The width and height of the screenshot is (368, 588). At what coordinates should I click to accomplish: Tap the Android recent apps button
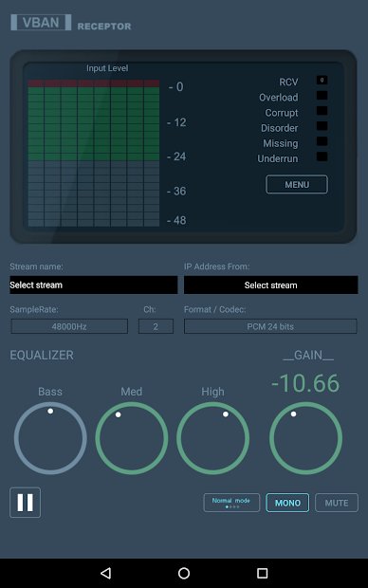262,573
